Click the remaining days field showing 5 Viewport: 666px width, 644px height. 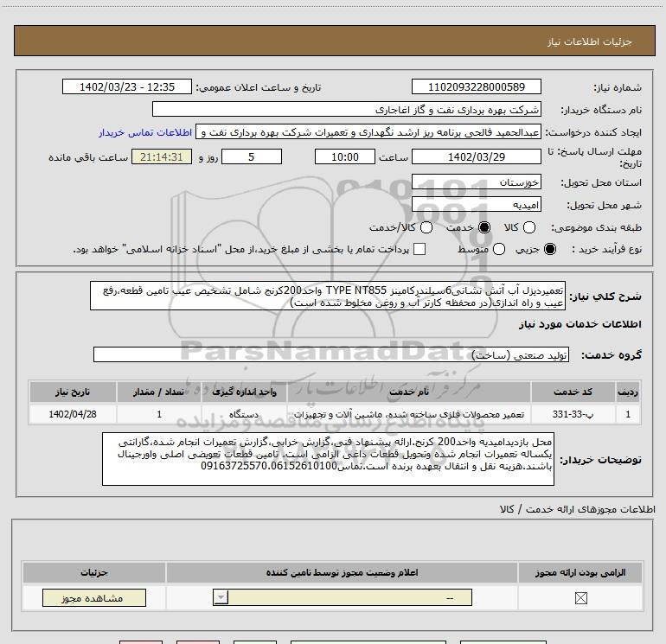(252, 156)
